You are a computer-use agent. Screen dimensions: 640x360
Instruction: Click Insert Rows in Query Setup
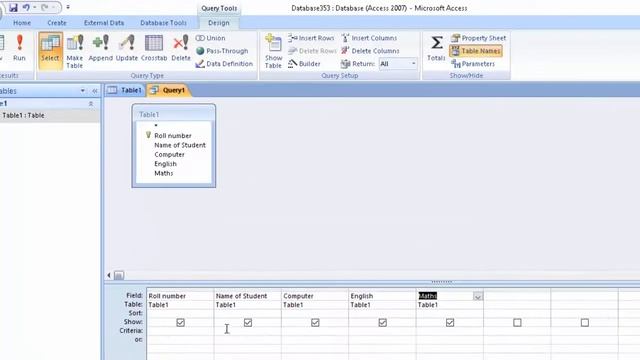pos(311,38)
